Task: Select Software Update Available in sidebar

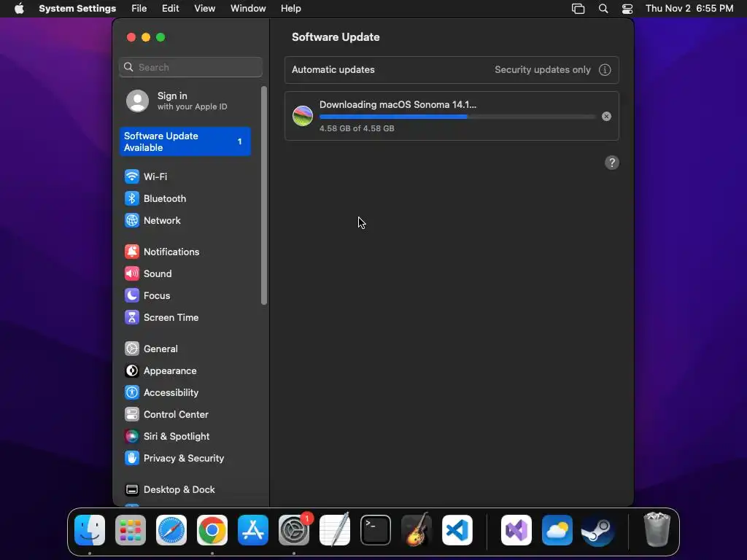Action: (x=185, y=142)
